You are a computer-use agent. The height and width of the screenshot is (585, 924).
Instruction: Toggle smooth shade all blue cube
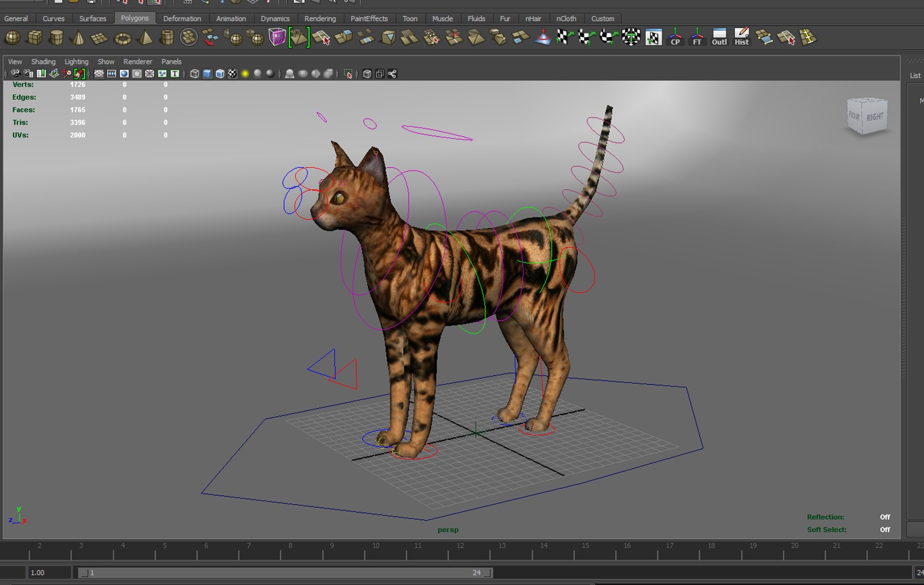(x=207, y=74)
